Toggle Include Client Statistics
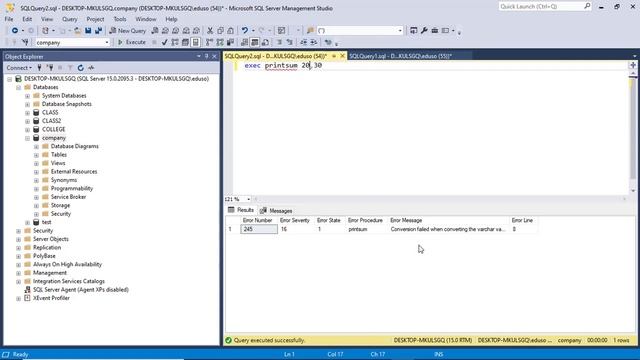The image size is (640, 360). [230, 42]
